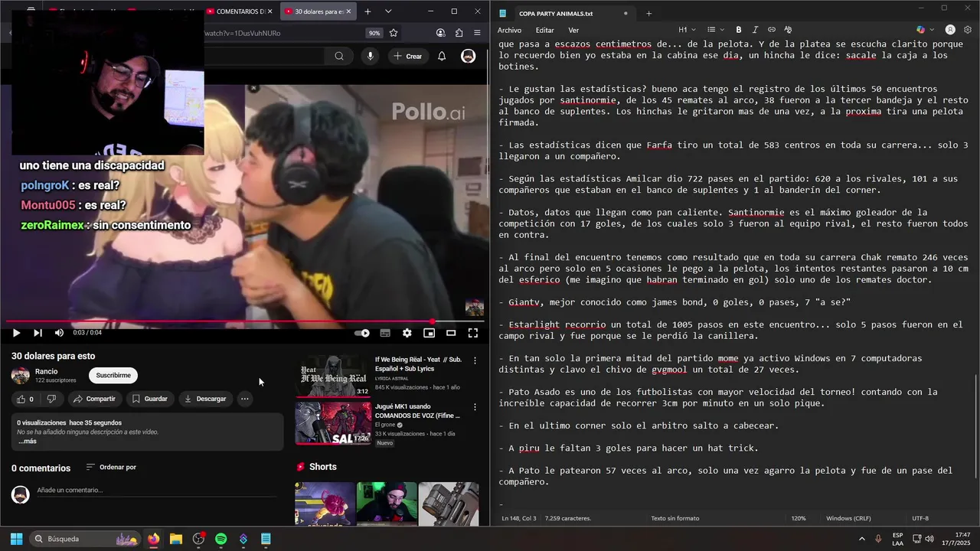Toggle bold formatting in Notepad
The width and height of the screenshot is (980, 551).
click(x=738, y=30)
